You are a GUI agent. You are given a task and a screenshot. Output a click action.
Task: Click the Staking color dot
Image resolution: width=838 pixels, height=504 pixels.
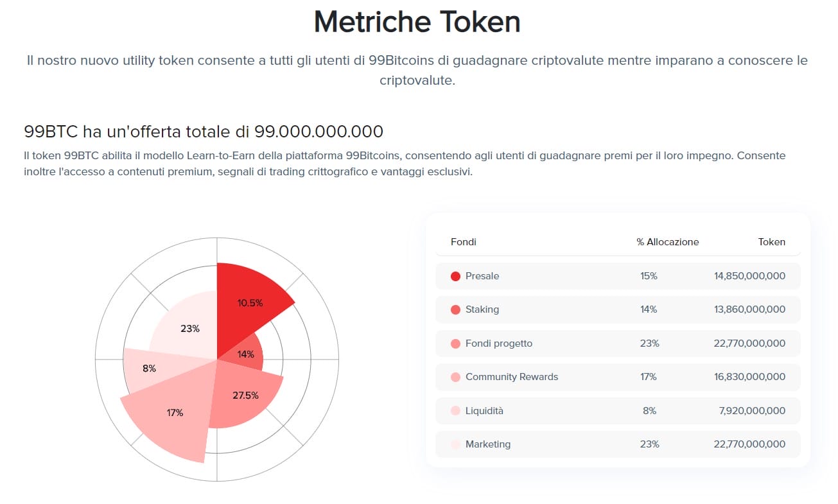(x=456, y=309)
